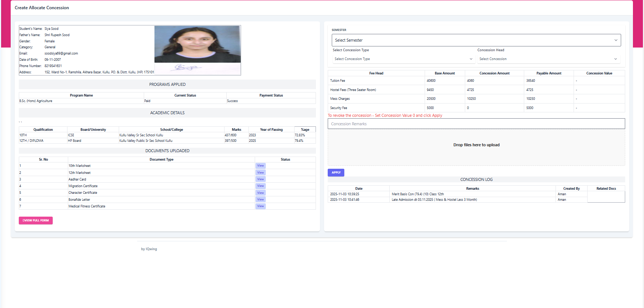This screenshot has width=644, height=308.
Task: View the Aadhar Card document
Action: (x=260, y=179)
